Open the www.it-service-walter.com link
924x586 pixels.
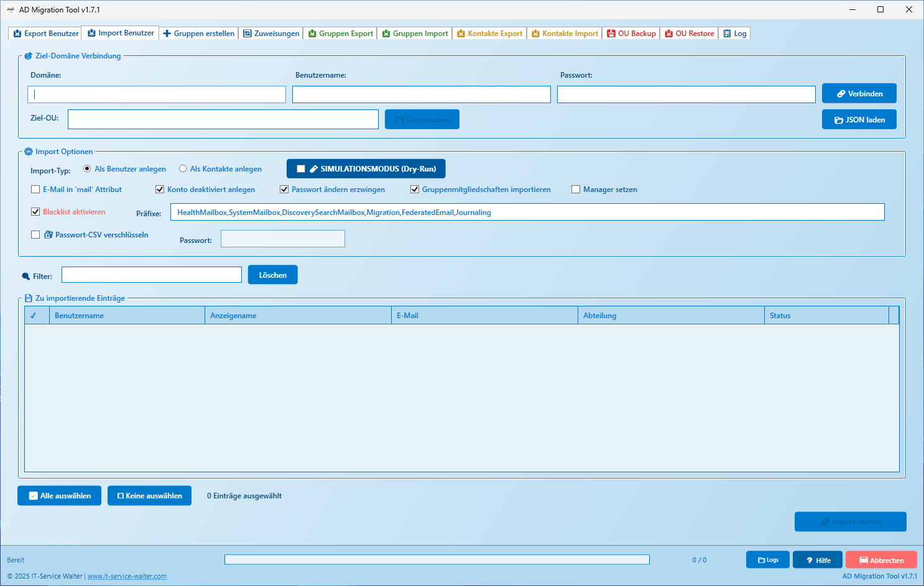point(127,577)
